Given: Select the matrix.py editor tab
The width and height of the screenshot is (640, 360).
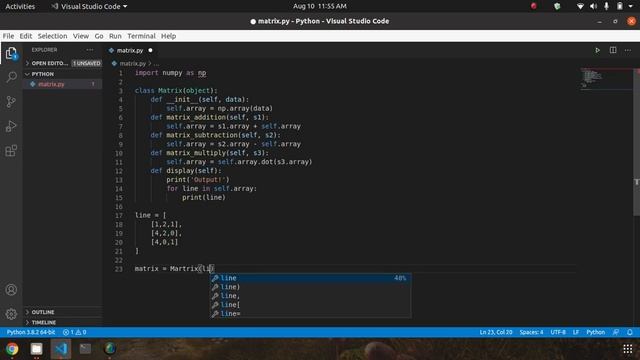Looking at the screenshot, I should (130, 50).
